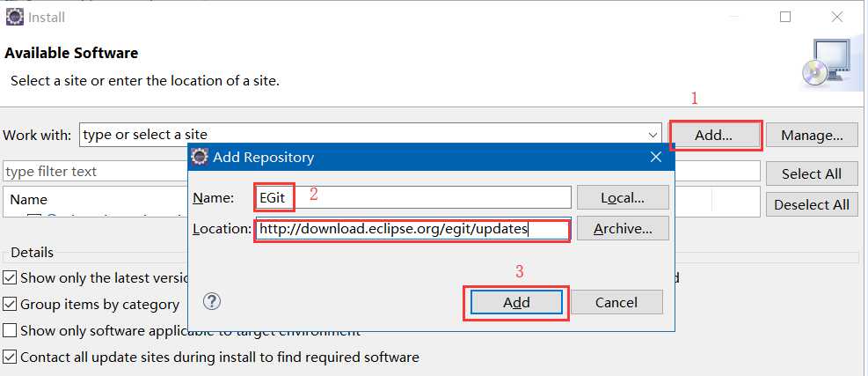
Task: Click the Eclipse icon in Install title bar
Action: click(14, 18)
